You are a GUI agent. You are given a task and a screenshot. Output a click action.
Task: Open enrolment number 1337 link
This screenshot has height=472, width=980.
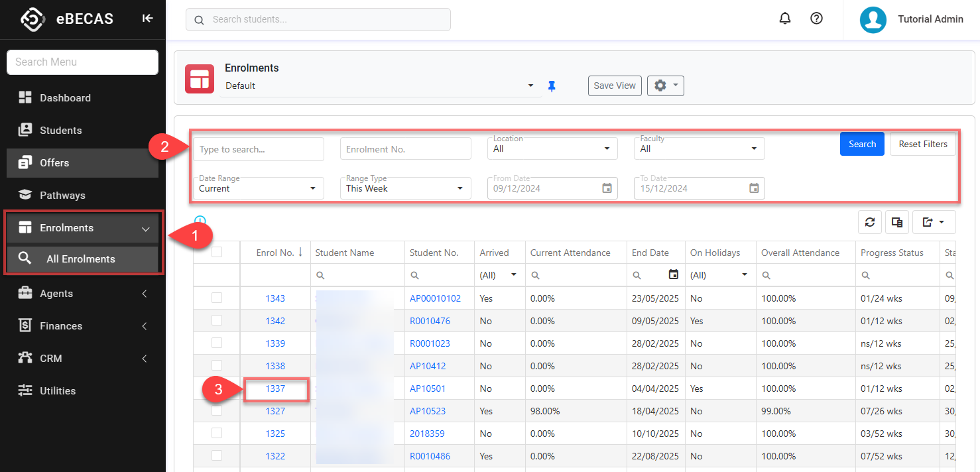275,388
